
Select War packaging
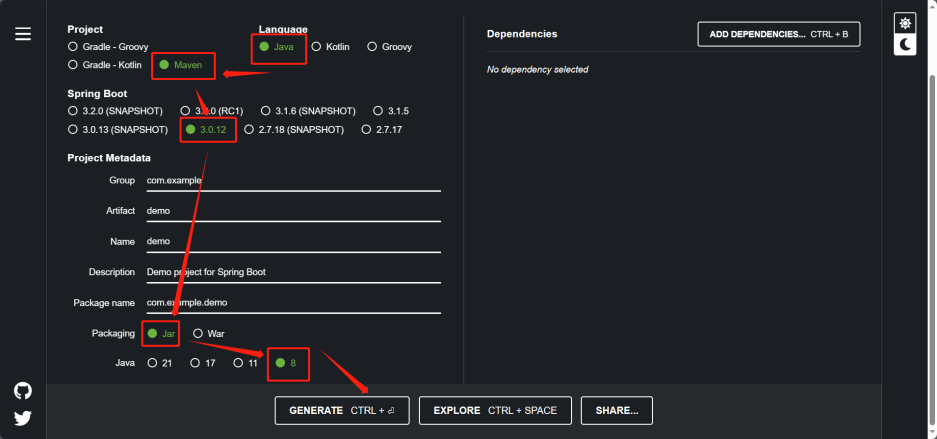tap(209, 333)
